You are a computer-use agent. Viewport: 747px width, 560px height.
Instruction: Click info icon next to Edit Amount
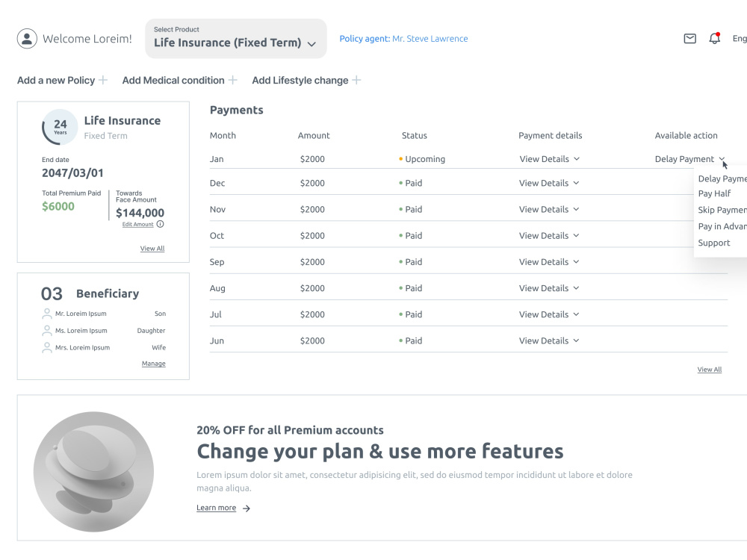[x=160, y=224]
